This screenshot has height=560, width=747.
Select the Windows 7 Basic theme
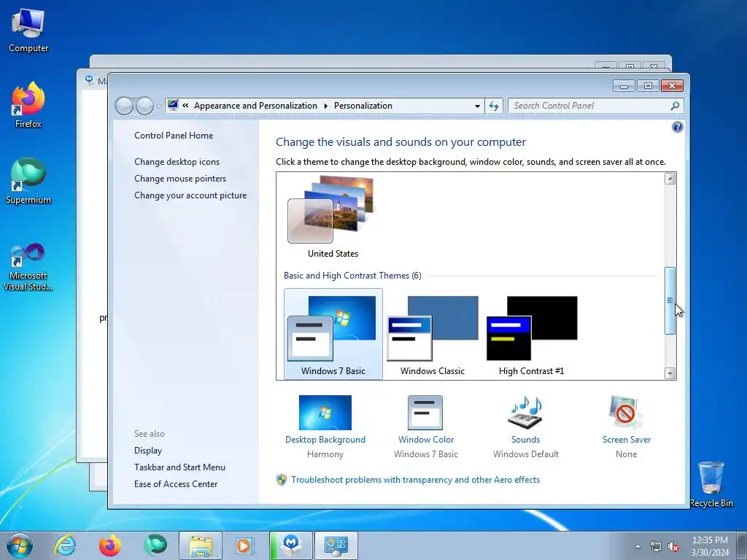click(333, 334)
